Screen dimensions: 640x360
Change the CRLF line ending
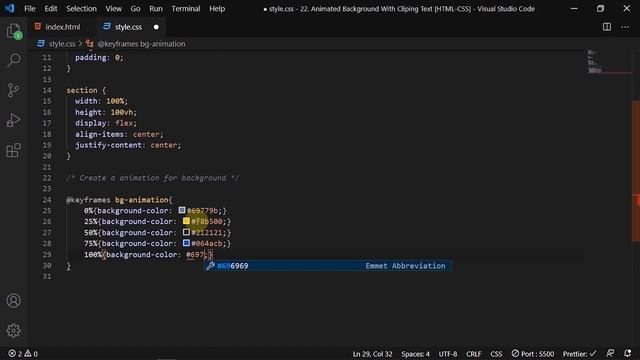(x=473, y=354)
